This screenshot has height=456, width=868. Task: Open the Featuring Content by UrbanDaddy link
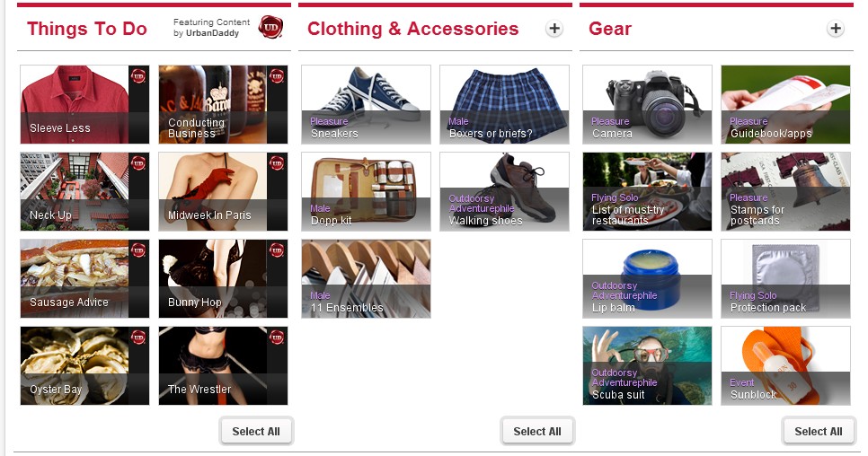pos(211,28)
